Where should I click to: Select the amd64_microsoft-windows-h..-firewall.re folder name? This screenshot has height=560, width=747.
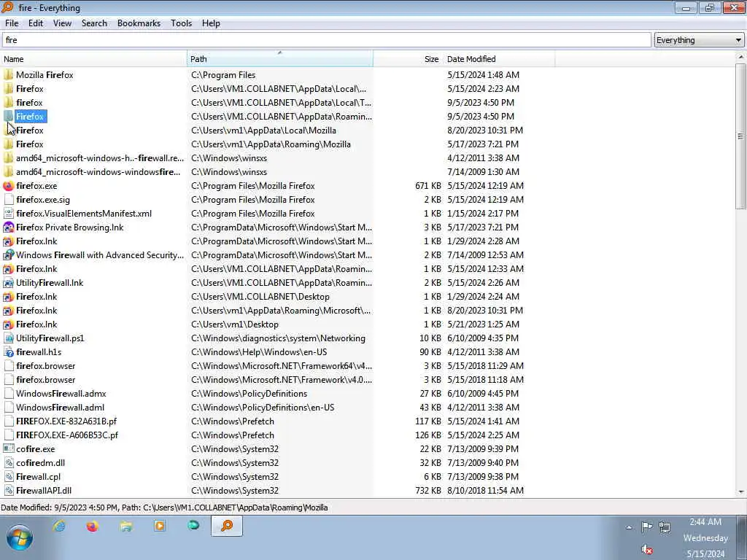99,158
